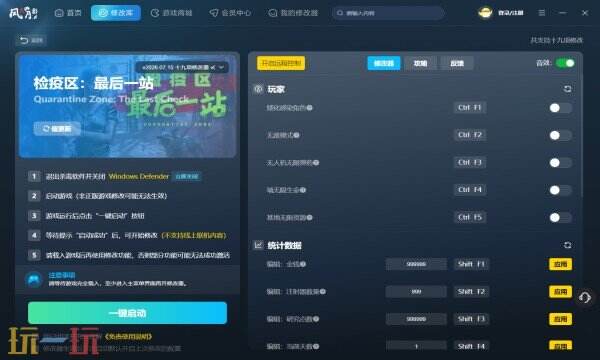Click the 登录/注册 login link
Screen dimensions: 600x360
pos(511,13)
